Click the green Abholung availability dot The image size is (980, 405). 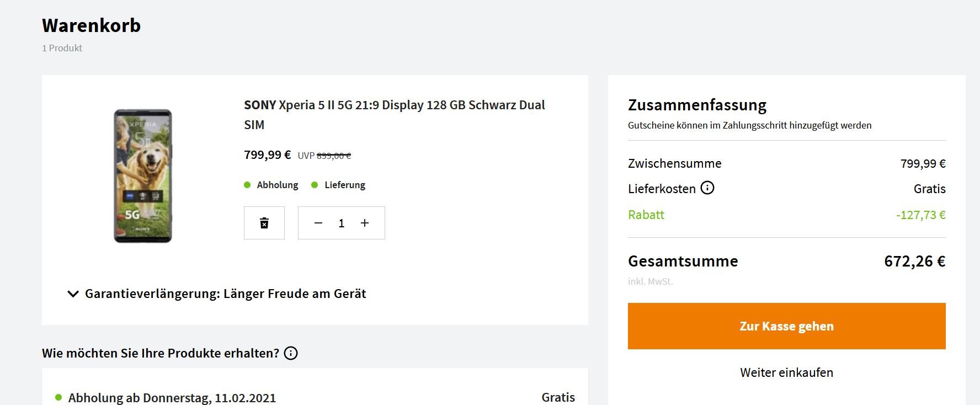click(x=247, y=185)
